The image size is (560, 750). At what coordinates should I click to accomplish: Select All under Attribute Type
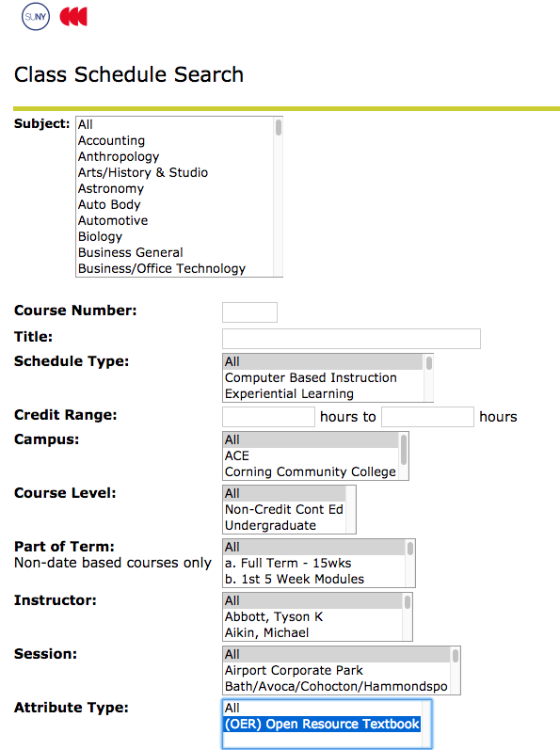pos(322,708)
